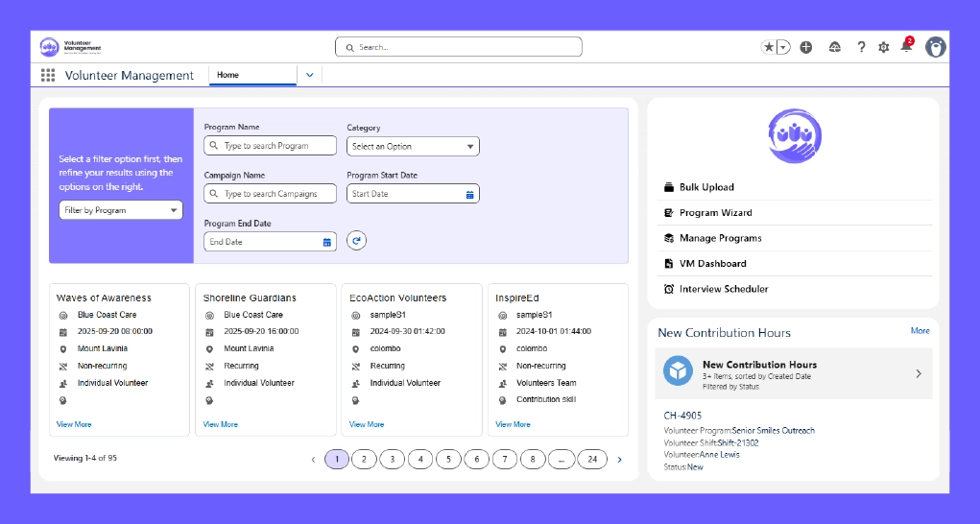980x524 pixels.
Task: Click View More on Waves of Awareness
Action: pyautogui.click(x=74, y=424)
